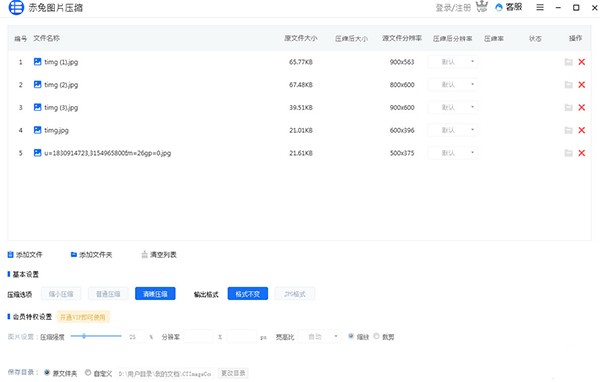Click 更改目录 change directory button
Screen dimensions: 600x382
[x=233, y=373]
